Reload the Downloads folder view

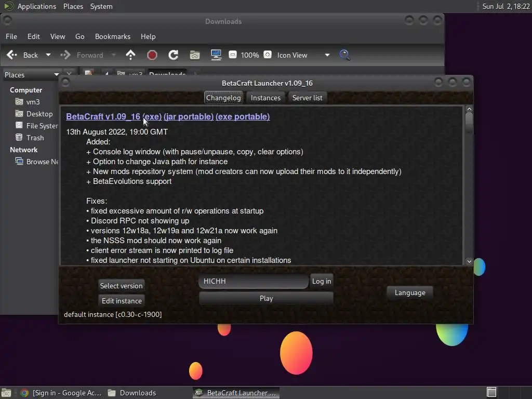pyautogui.click(x=174, y=55)
